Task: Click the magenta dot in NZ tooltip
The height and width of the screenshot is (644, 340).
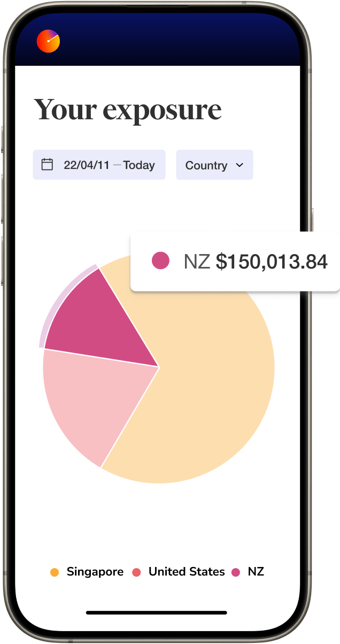Action: point(160,261)
